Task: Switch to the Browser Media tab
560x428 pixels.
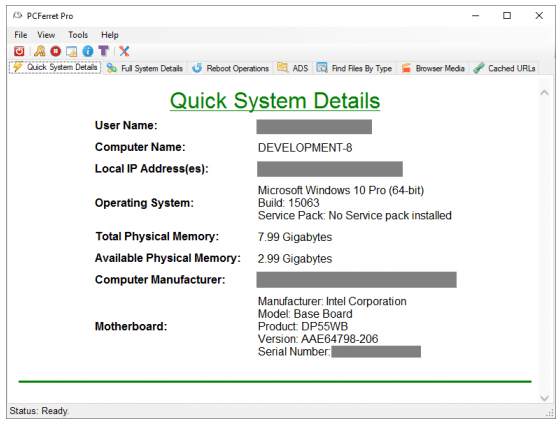Action: coord(433,68)
